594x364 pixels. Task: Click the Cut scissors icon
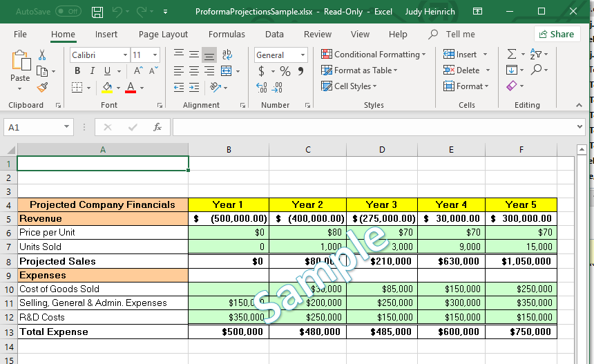pyautogui.click(x=42, y=55)
